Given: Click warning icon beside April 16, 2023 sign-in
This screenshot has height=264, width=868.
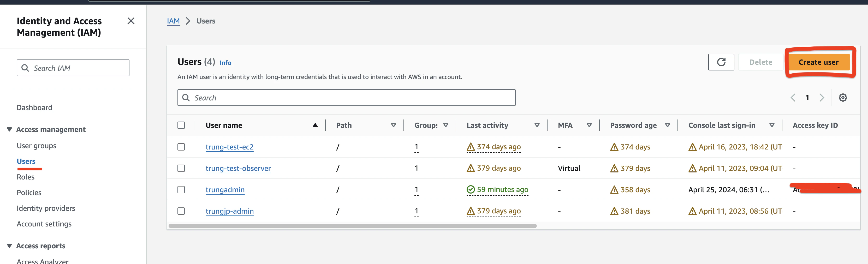Looking at the screenshot, I should tap(692, 147).
